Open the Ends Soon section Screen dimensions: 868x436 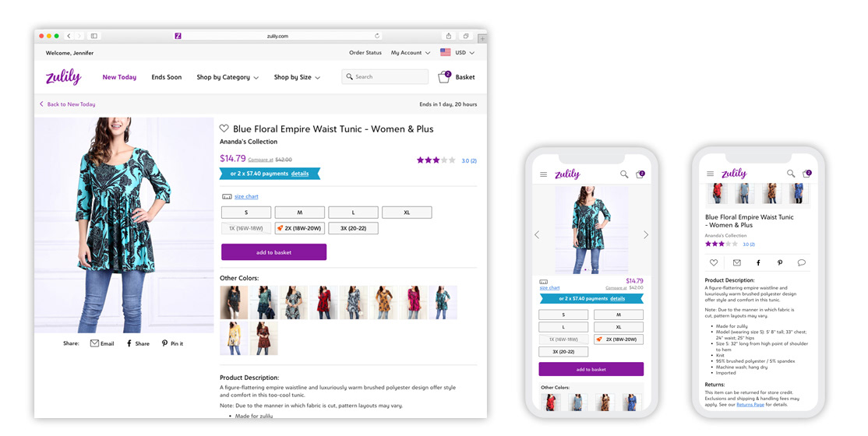pyautogui.click(x=167, y=77)
